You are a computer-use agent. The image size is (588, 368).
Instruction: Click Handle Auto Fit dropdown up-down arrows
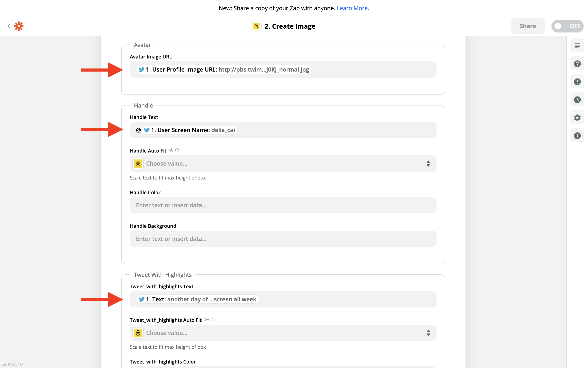click(x=428, y=164)
